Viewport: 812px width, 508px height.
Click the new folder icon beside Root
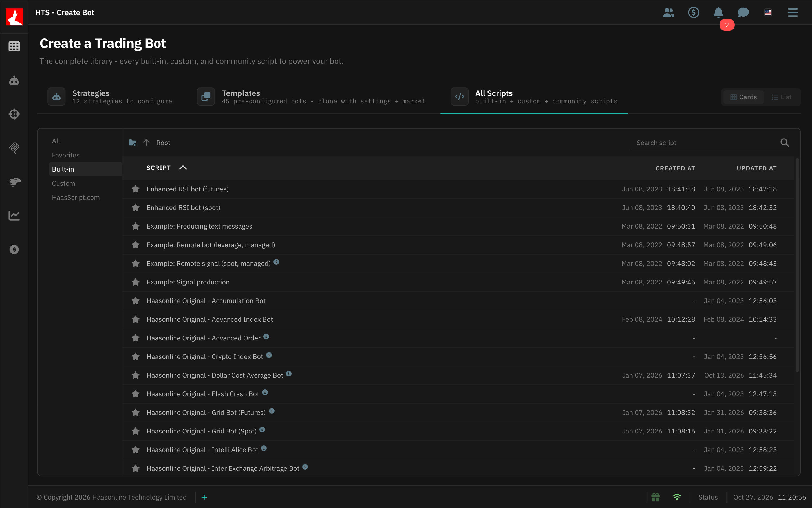132,143
